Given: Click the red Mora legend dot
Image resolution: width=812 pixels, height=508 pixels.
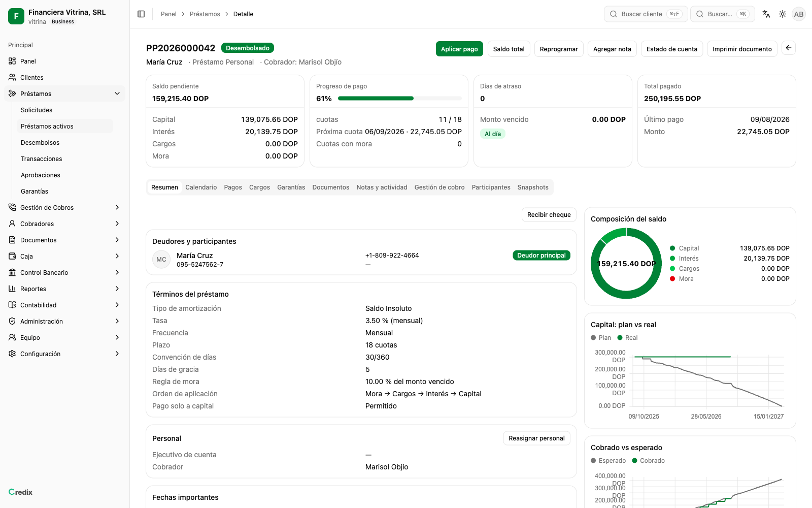Looking at the screenshot, I should (672, 279).
